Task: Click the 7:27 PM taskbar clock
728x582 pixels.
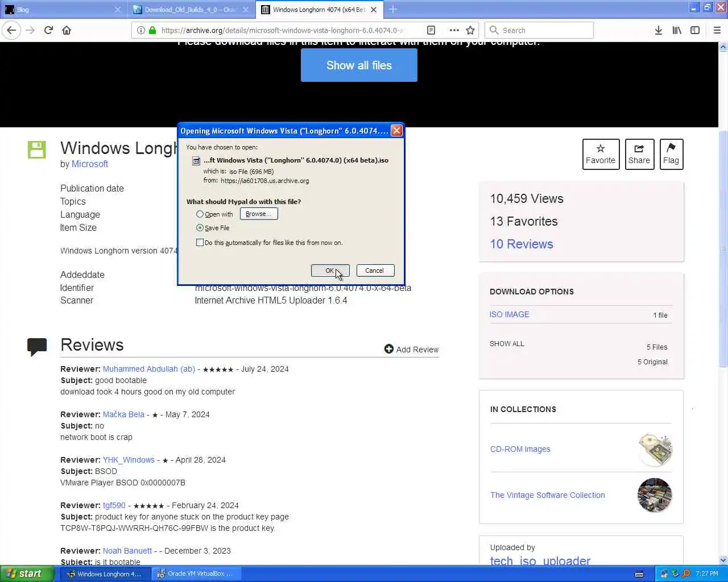Action: tap(707, 573)
